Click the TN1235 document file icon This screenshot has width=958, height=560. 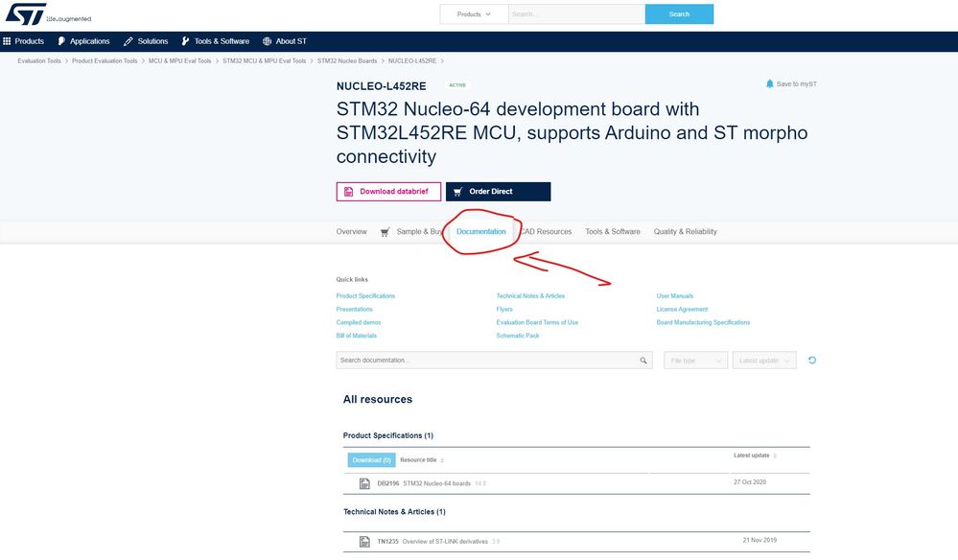point(364,542)
